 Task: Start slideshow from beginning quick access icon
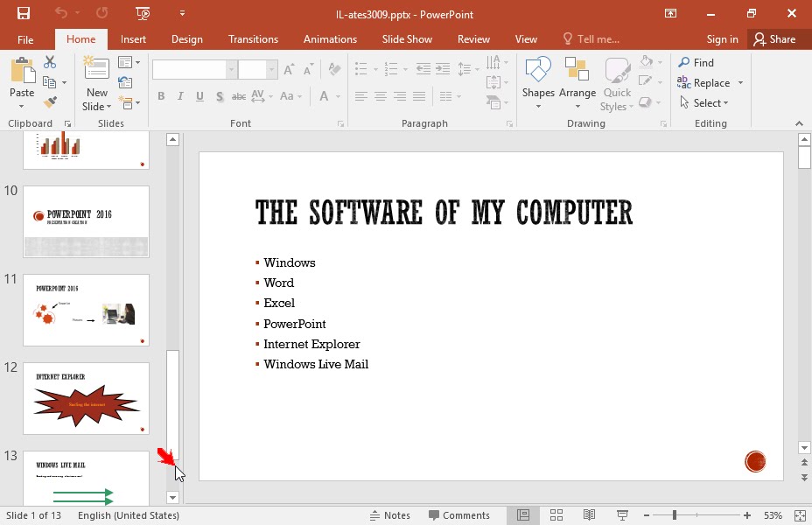pos(143,13)
